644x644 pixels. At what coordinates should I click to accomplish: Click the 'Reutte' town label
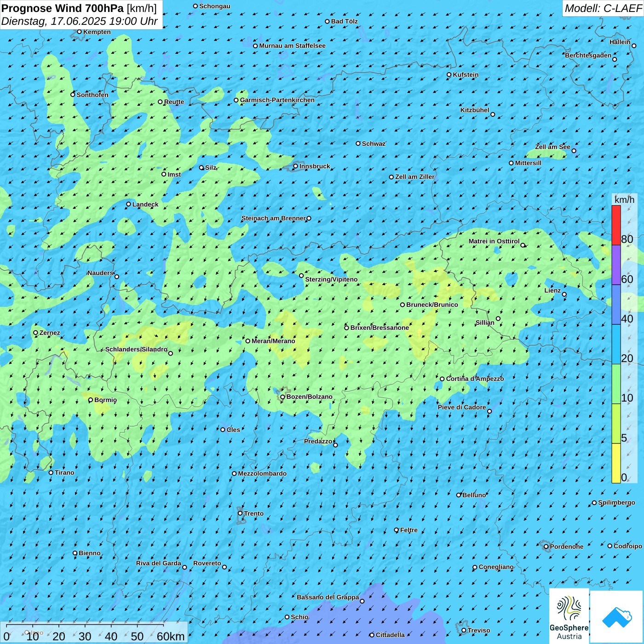(x=174, y=102)
